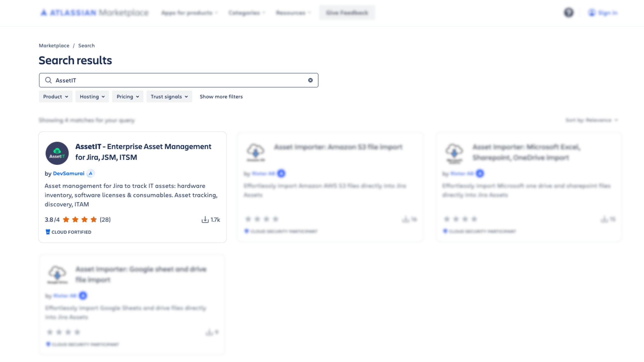
Task: Open the help question mark menu
Action: (x=569, y=13)
